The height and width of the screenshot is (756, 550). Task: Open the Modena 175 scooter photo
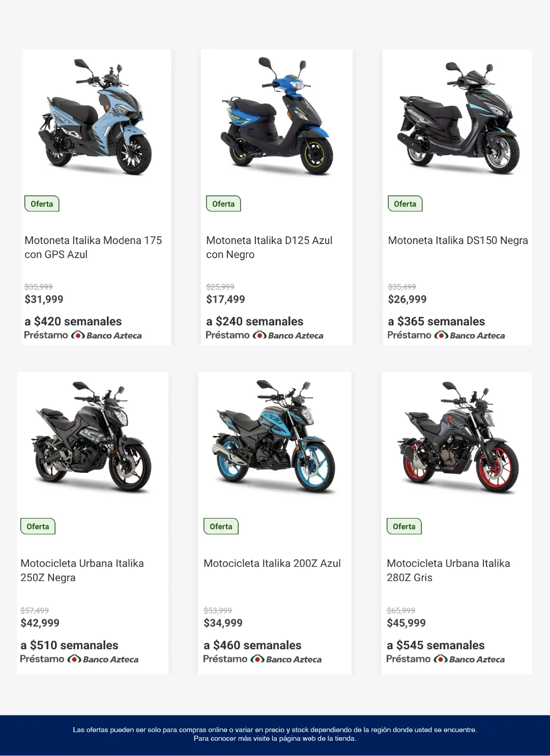pos(96,117)
